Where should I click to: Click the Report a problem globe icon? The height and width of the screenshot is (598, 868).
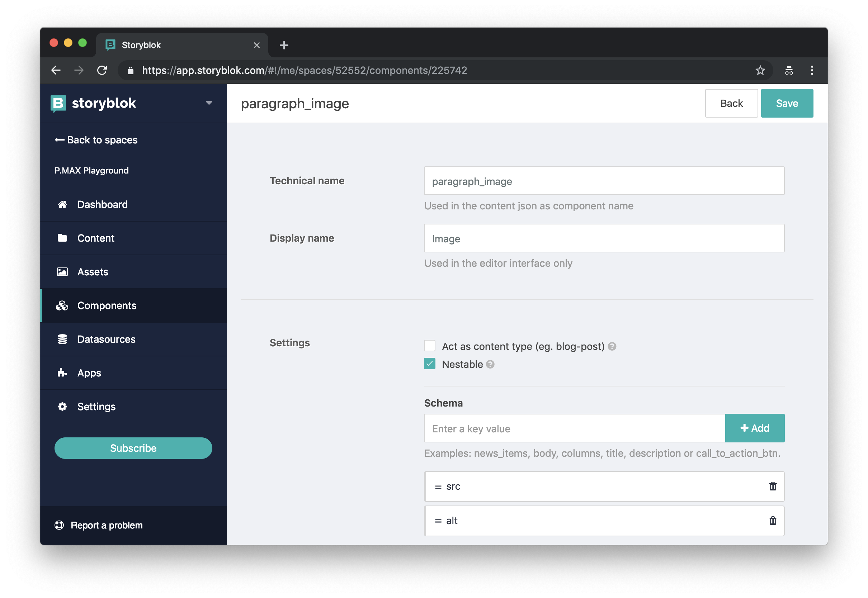[x=60, y=525]
